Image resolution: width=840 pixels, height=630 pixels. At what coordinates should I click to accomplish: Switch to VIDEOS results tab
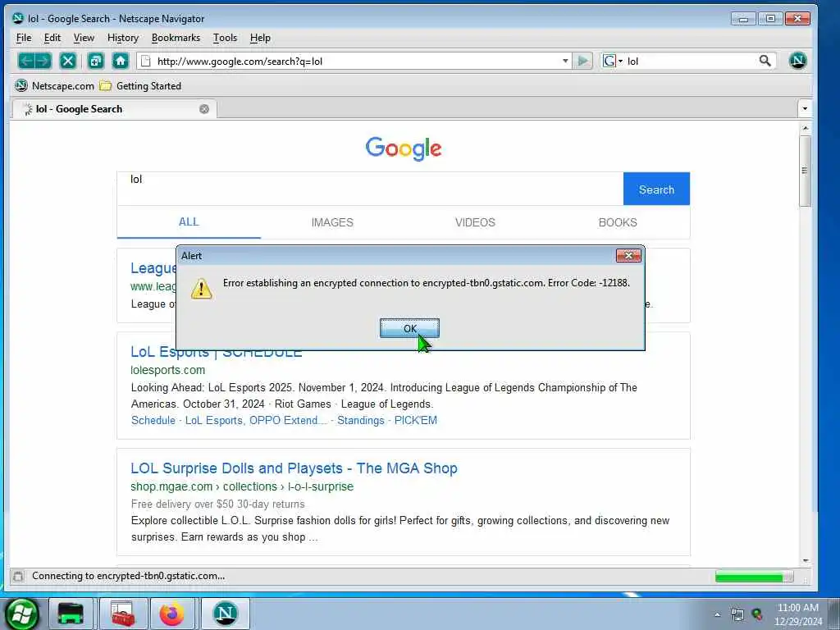pyautogui.click(x=475, y=222)
